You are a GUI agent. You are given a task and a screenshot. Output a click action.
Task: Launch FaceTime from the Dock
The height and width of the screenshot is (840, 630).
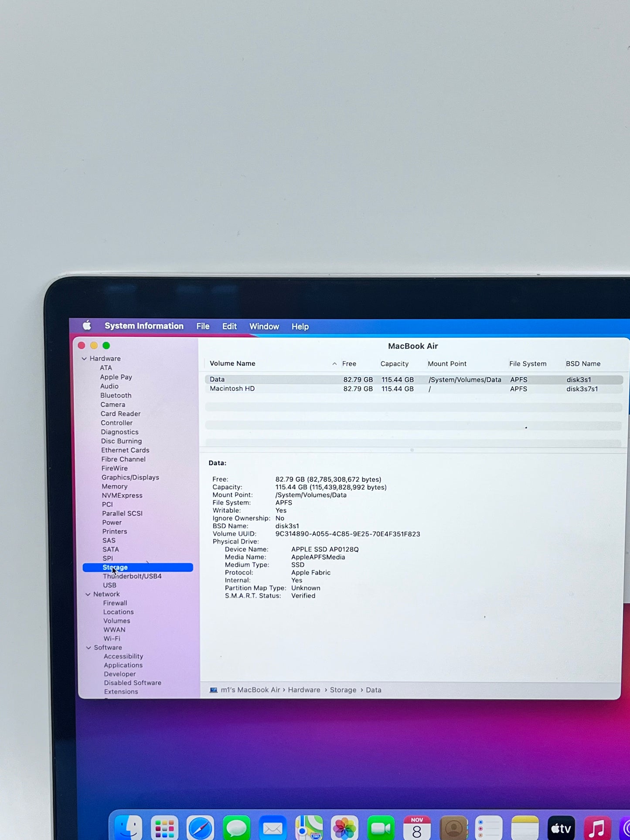[x=381, y=827]
